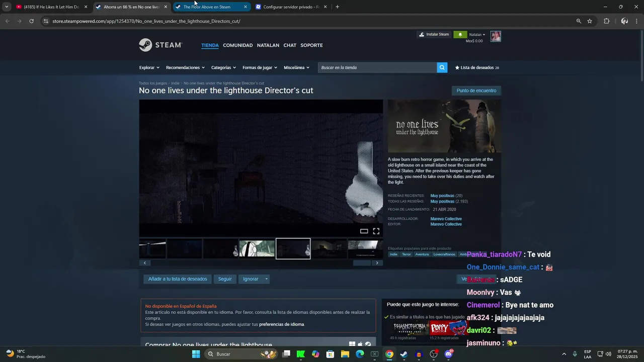The width and height of the screenshot is (644, 362).
Task: Open Steam from the taskbar
Action: click(404, 354)
